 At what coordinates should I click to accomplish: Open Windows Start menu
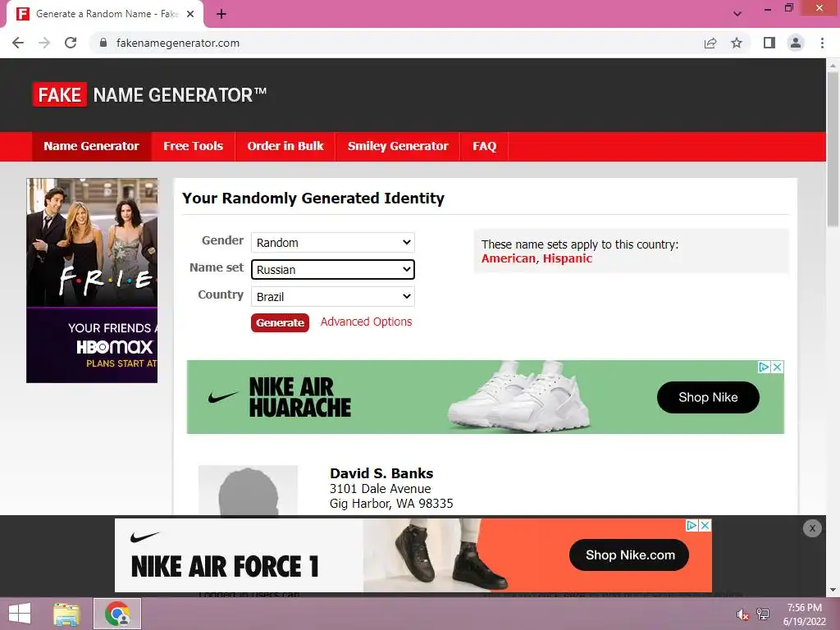(x=20, y=614)
